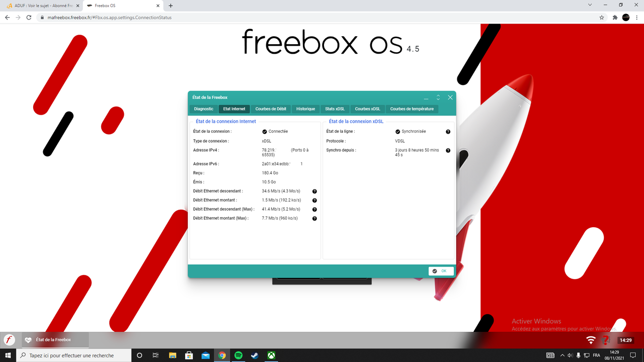Select the IPv6 address 2a01:e34:edbb value
The image size is (644, 362).
pyautogui.click(x=282, y=164)
